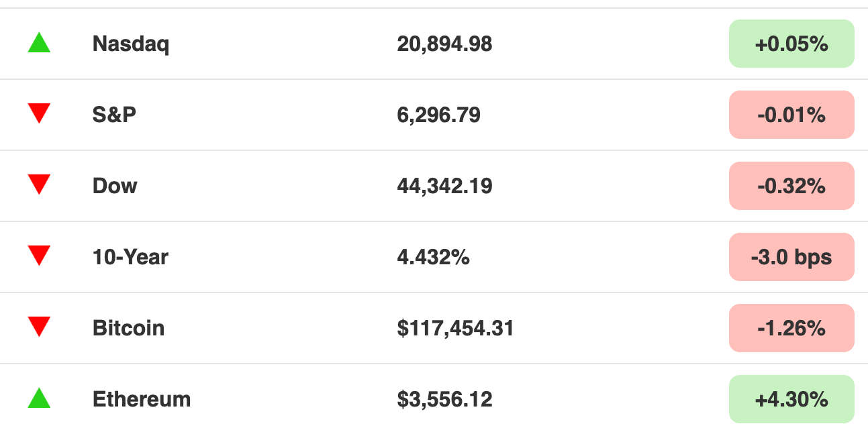Select the 10-Year label
This screenshot has width=868, height=430.
(130, 257)
